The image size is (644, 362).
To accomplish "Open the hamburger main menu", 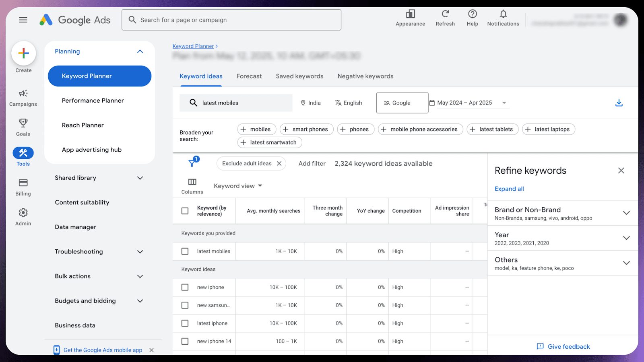I will 23,20.
